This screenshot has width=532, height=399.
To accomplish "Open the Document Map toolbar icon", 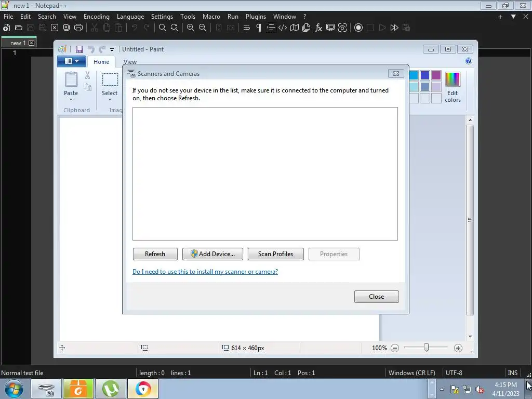I will pyautogui.click(x=295, y=28).
